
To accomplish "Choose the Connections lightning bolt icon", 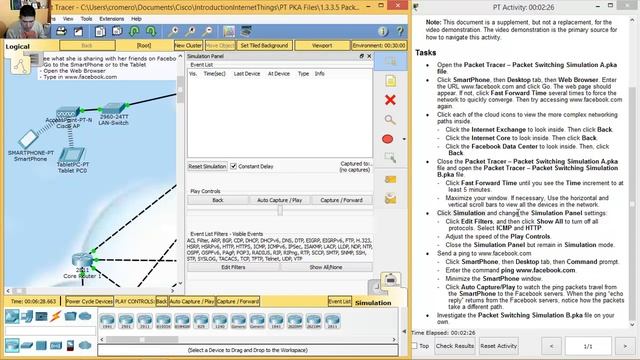I will click(x=55, y=316).
